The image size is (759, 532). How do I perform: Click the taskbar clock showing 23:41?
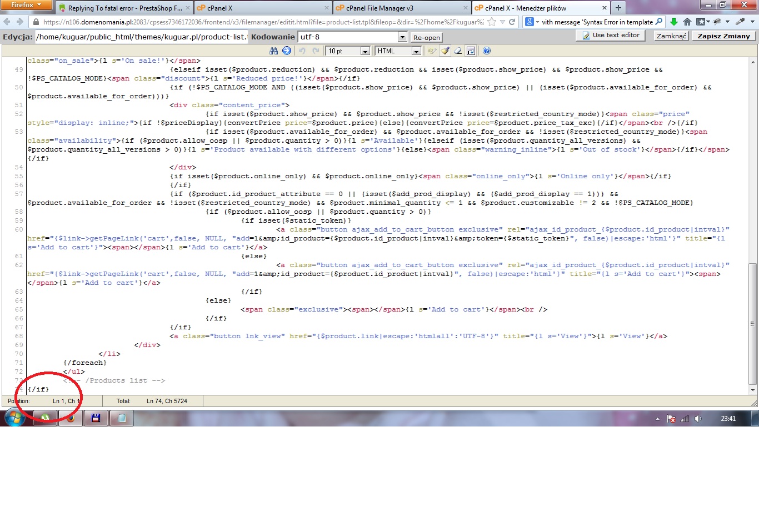point(728,419)
